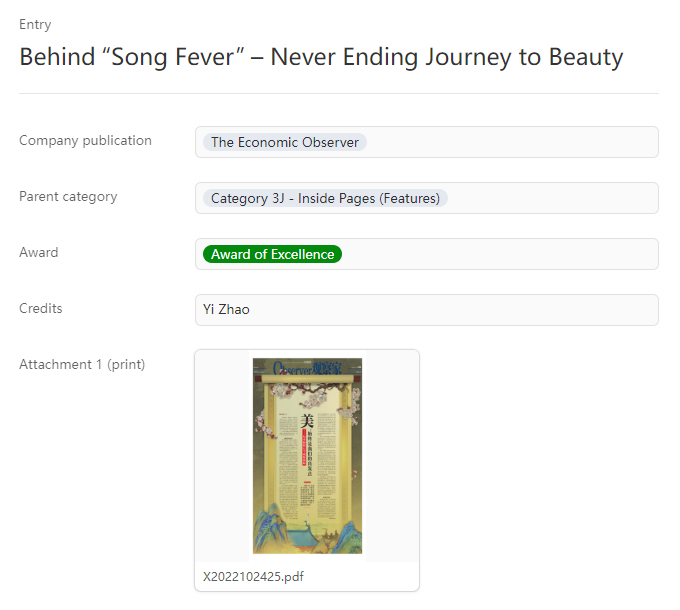Click the Company publication label
Screen dimensions: 680x610
click(x=85, y=140)
